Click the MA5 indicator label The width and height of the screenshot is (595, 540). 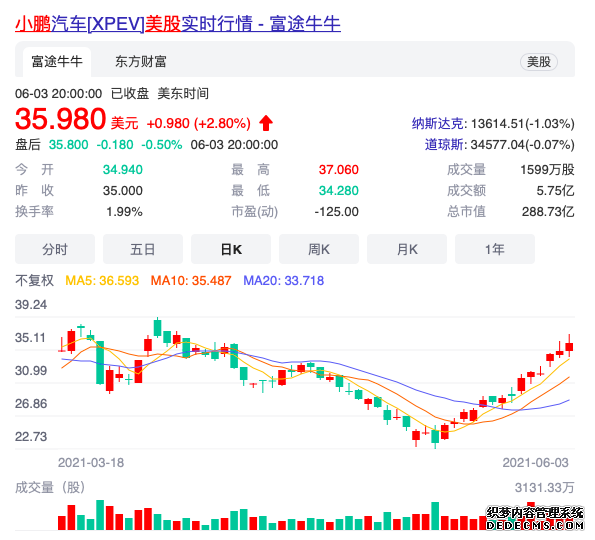[x=102, y=280]
